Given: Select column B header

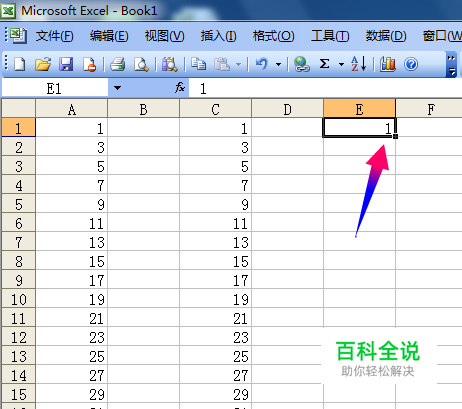Looking at the screenshot, I should (x=144, y=109).
